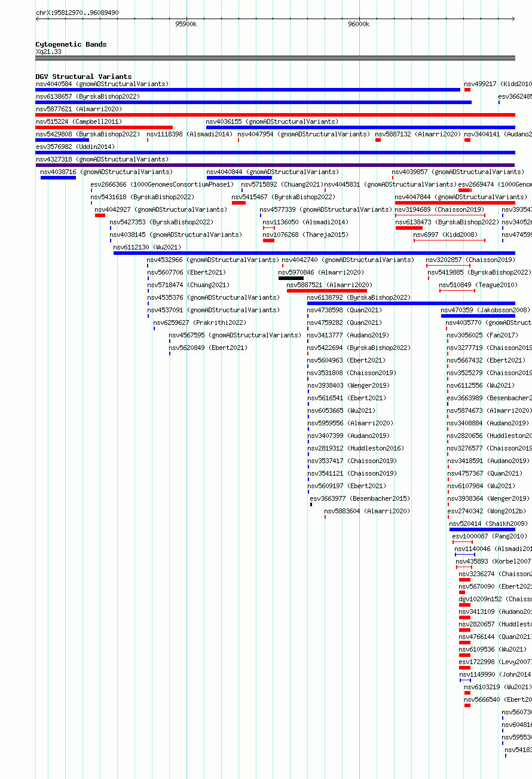Image resolution: width=532 pixels, height=779 pixels.
Task: Select variant nsv6138792 (ByrskaBishop2022)
Action: 359,297
